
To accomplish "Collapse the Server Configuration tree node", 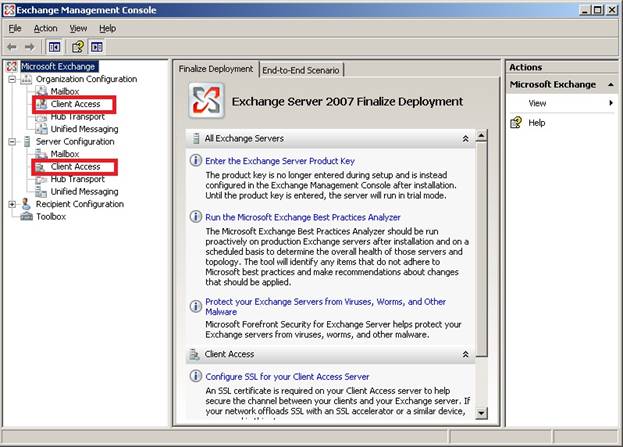I will click(x=12, y=141).
